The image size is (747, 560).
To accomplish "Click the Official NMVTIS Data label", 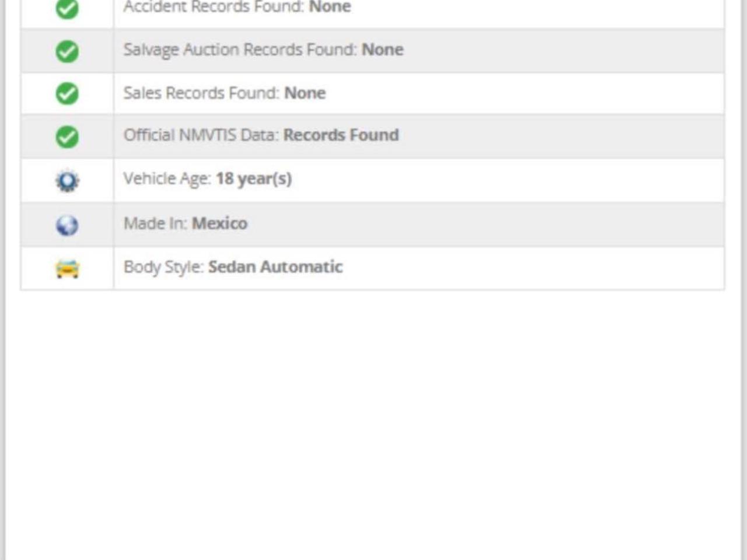I will [x=201, y=135].
